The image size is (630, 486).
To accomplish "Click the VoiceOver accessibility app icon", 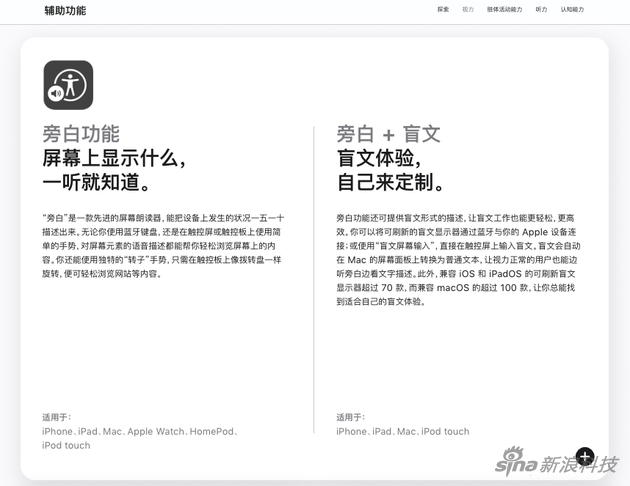I will (x=68, y=85).
